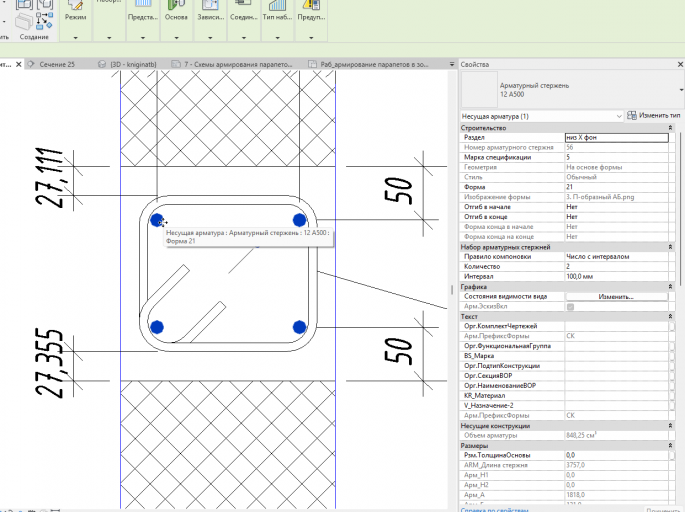This screenshot has height=512, width=685.
Task: Click the Изменить тип button label
Action: click(x=660, y=115)
